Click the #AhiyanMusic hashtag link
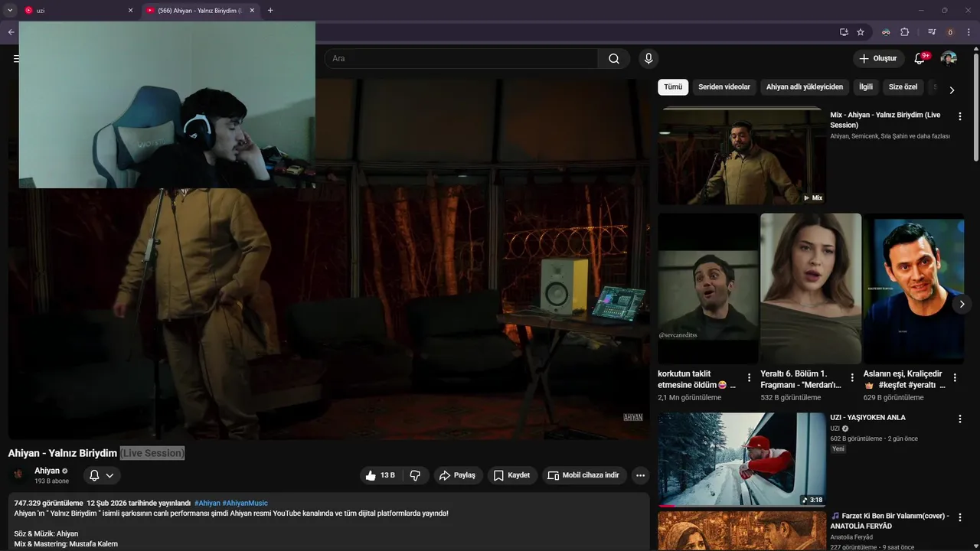 (245, 503)
